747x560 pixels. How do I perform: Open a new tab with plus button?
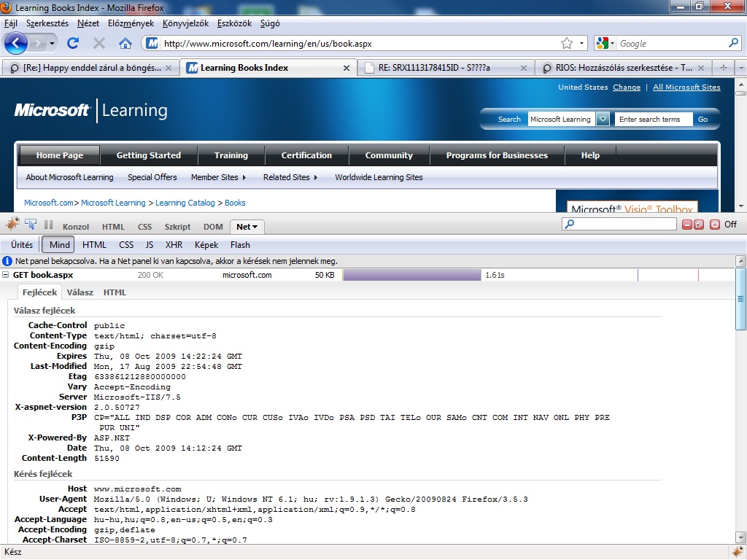coord(724,68)
